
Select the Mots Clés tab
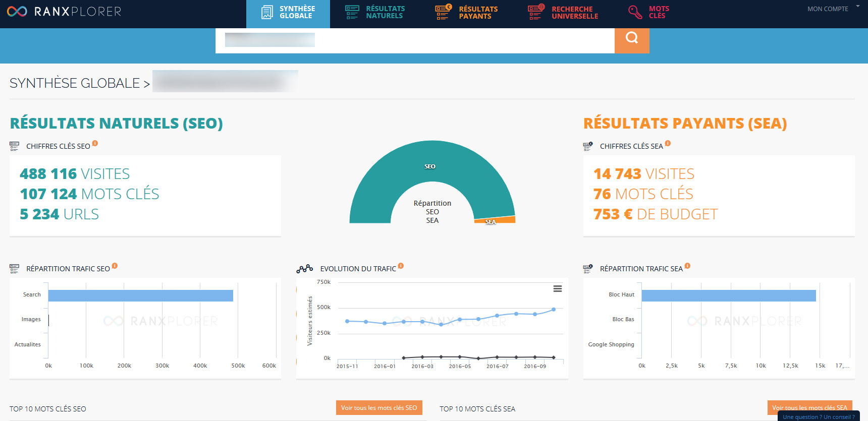click(648, 12)
